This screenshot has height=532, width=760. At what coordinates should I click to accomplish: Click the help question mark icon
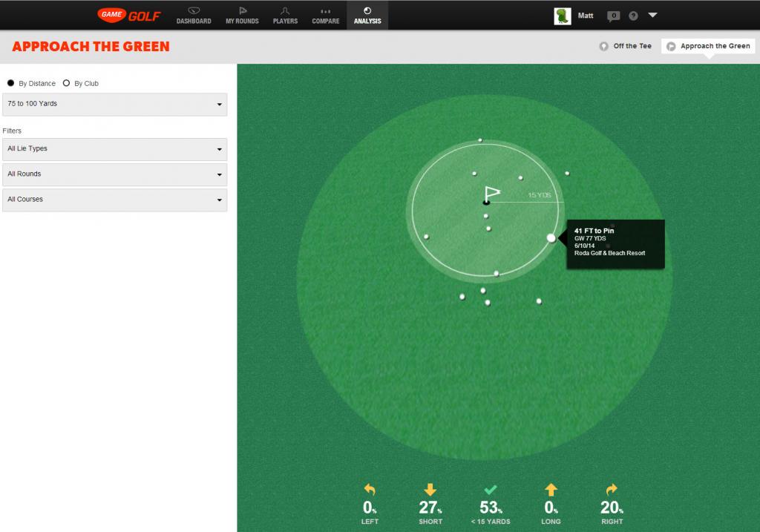pos(633,16)
